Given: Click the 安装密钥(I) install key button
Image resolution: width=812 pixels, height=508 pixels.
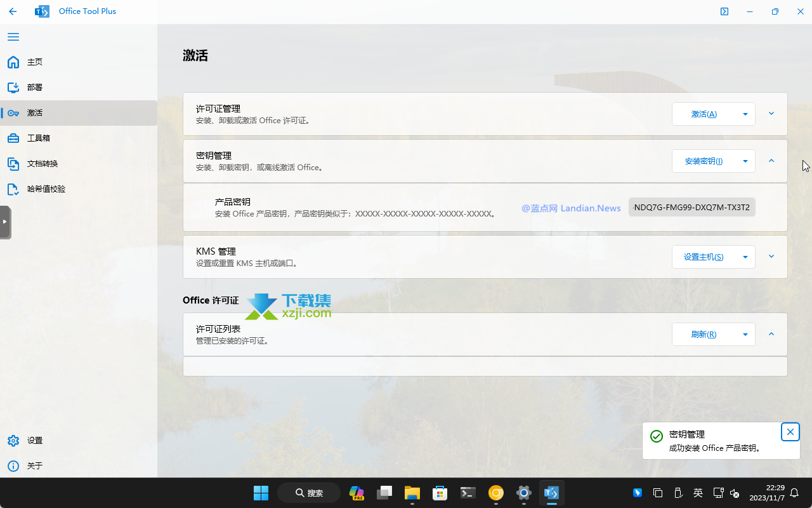Looking at the screenshot, I should [704, 161].
